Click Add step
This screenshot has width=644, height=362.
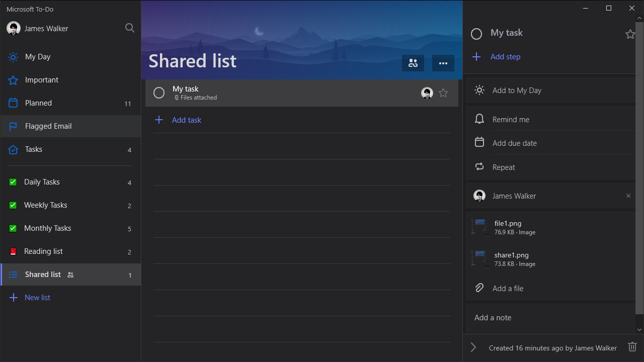click(506, 57)
